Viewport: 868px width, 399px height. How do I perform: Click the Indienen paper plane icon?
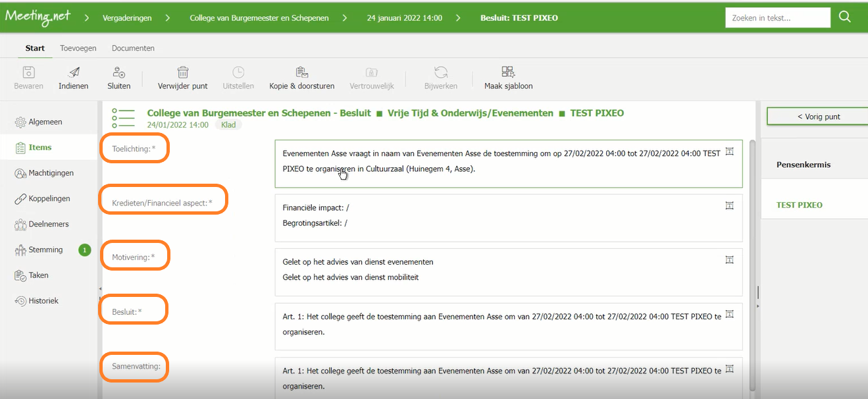(74, 72)
